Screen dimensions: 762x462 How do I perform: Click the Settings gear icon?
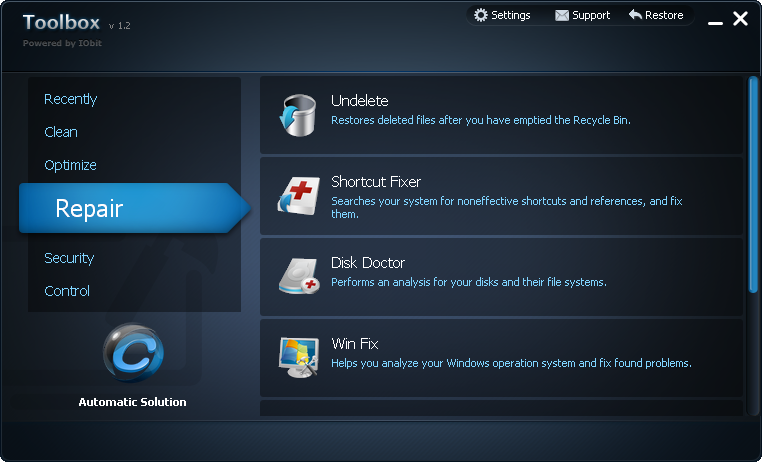coord(480,15)
